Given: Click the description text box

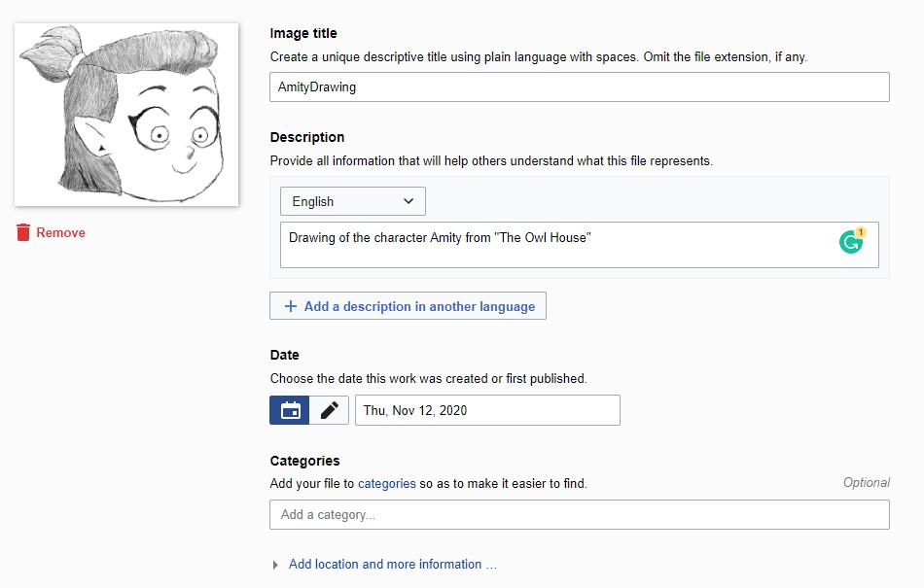Looking at the screenshot, I should point(580,245).
